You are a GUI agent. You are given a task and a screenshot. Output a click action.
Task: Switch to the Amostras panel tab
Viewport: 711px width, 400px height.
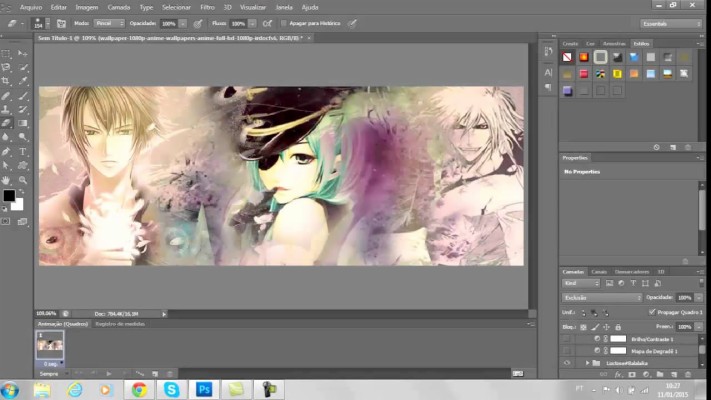(x=615, y=43)
